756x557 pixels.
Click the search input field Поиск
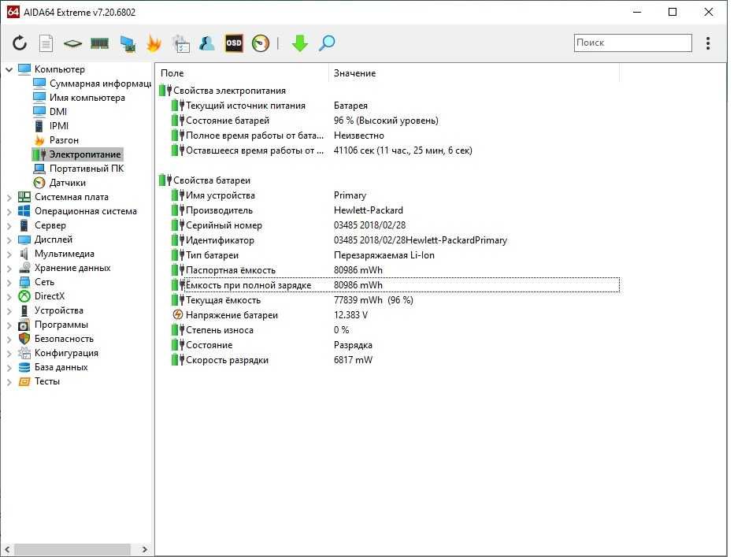pos(632,43)
